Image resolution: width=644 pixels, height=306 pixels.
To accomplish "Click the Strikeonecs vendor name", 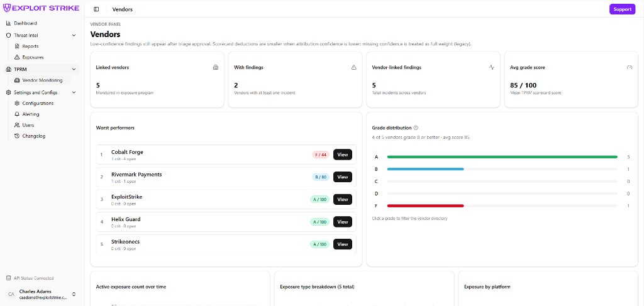I will pos(125,242).
